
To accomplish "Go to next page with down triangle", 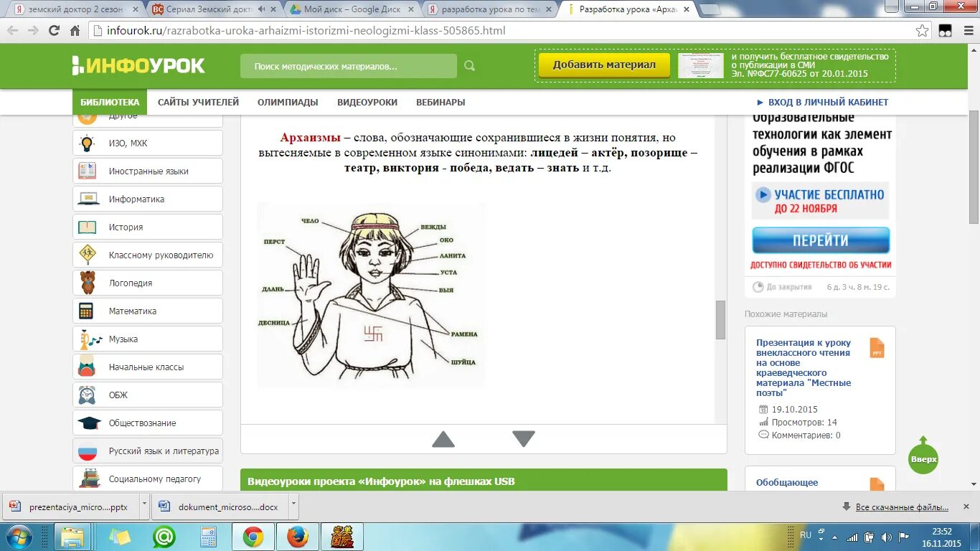I will [x=524, y=439].
